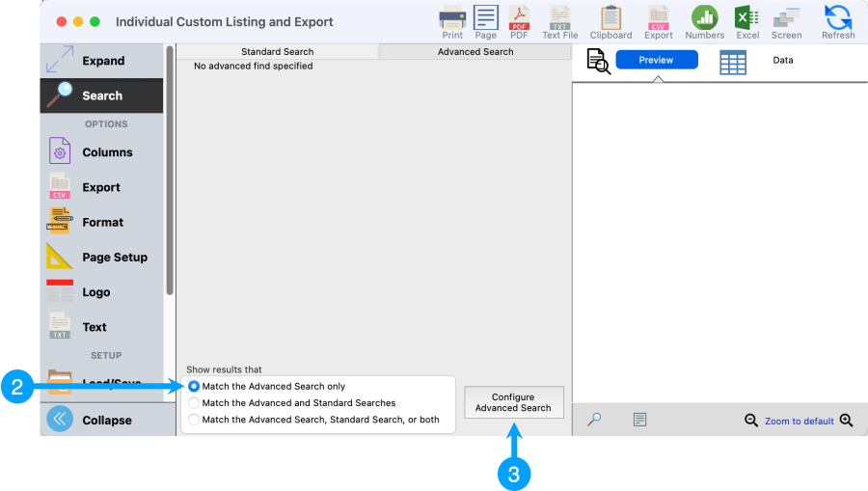This screenshot has height=491, width=868.
Task: Click the Print toolbar icon
Action: click(452, 20)
